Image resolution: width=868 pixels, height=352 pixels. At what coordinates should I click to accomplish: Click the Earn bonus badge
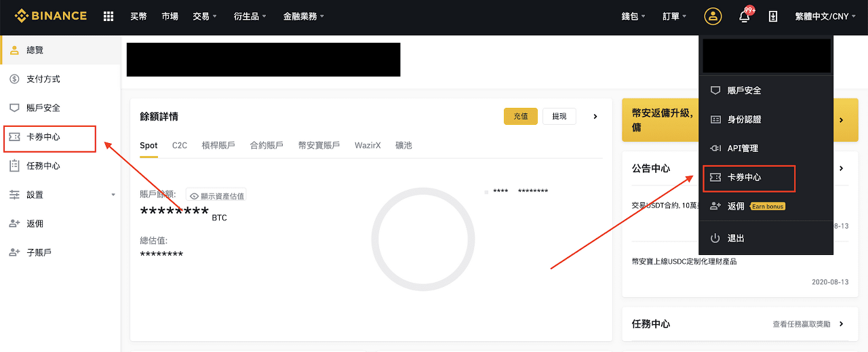click(x=768, y=206)
